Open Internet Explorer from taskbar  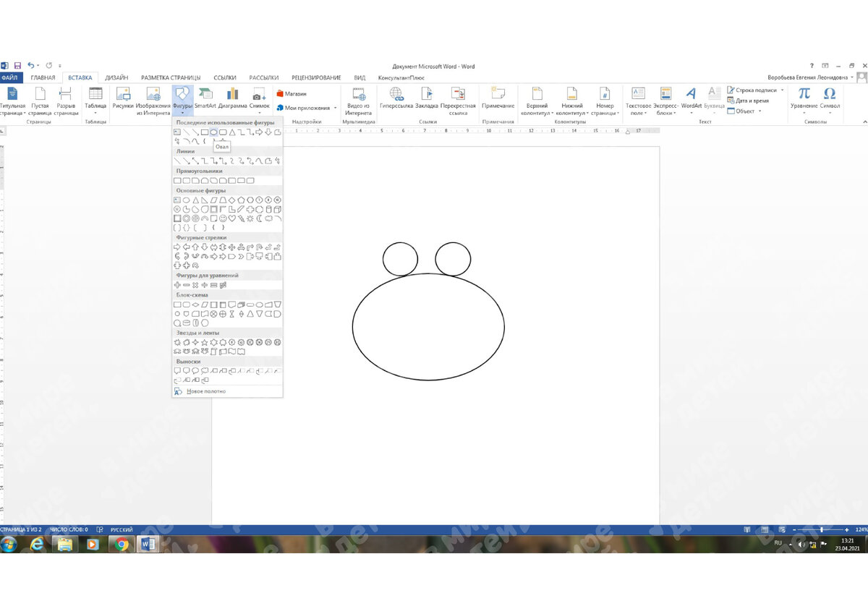36,544
